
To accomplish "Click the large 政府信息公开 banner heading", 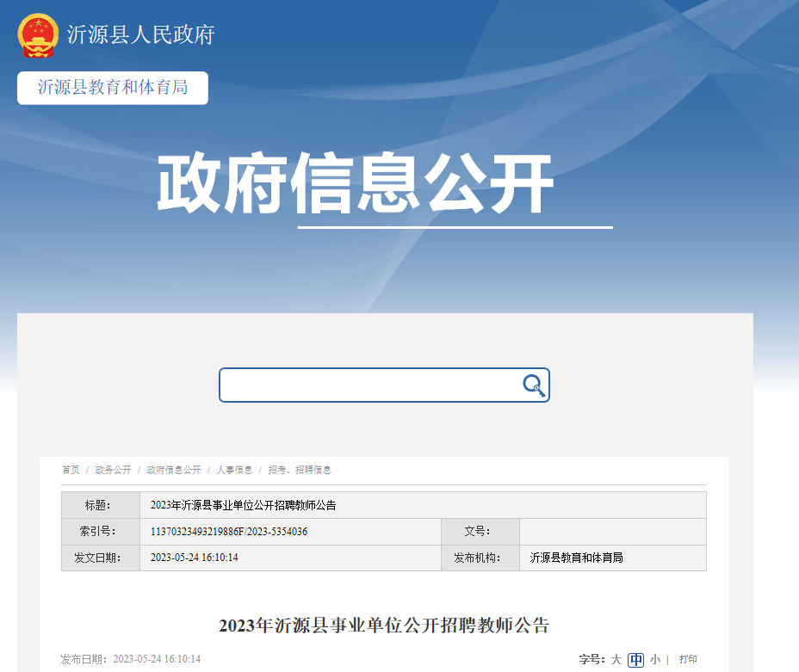I will tap(355, 185).
